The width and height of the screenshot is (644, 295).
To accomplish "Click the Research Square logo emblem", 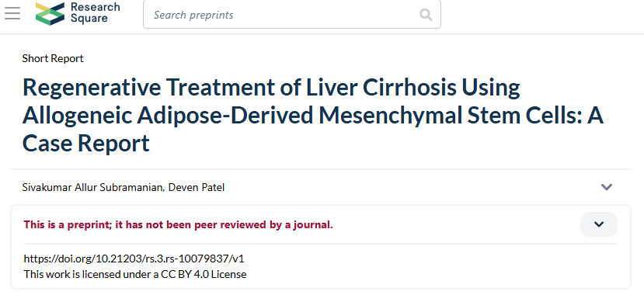I will coord(50,13).
